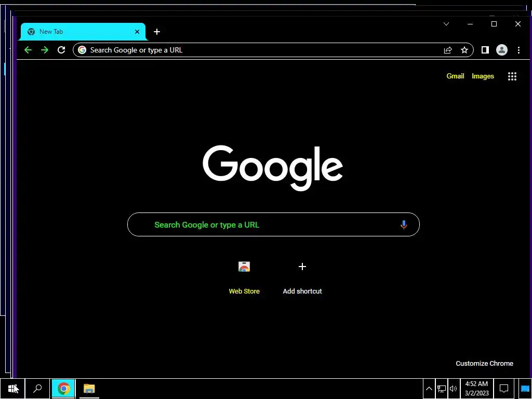
Task: Minimize the Chrome window
Action: [x=470, y=24]
